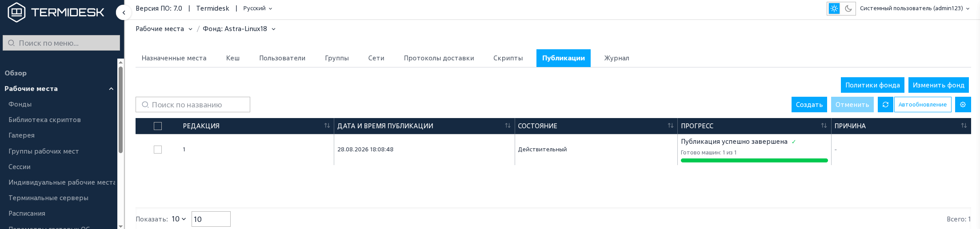Open Расписания in the sidebar

point(27,213)
